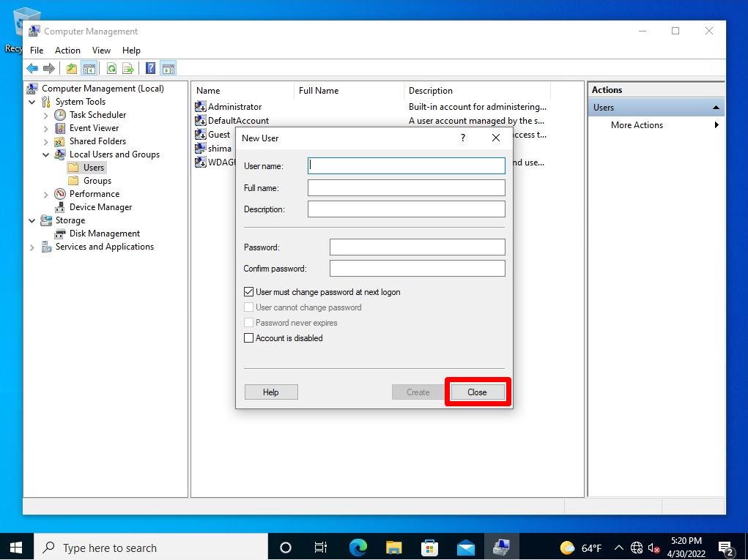Sort list by the Name column header

coord(243,91)
